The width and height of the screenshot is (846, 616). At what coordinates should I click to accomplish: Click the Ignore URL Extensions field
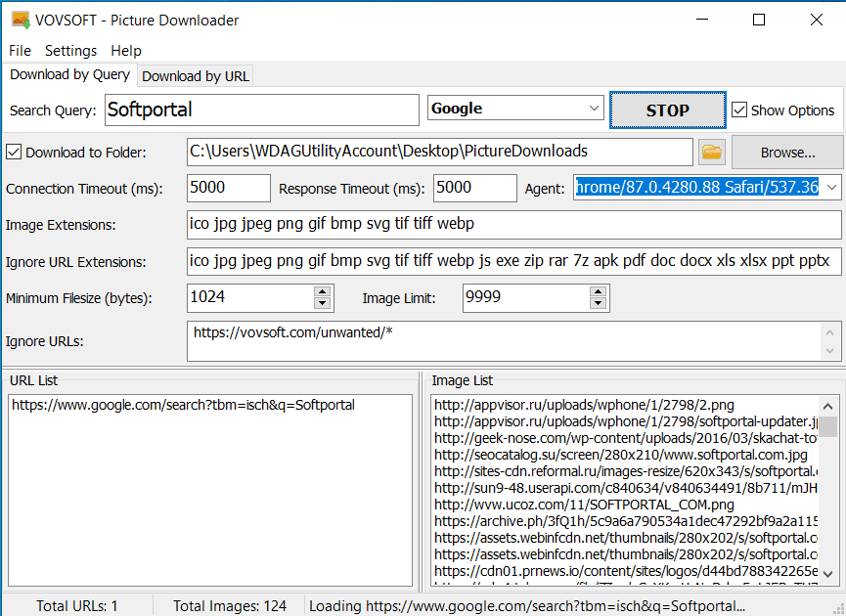coord(514,262)
